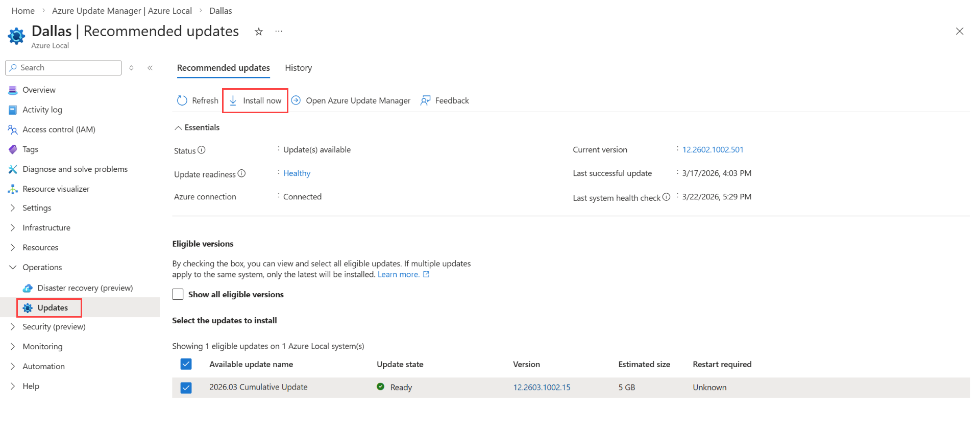Expand the Security (preview) section
The height and width of the screenshot is (440, 980).
click(13, 327)
